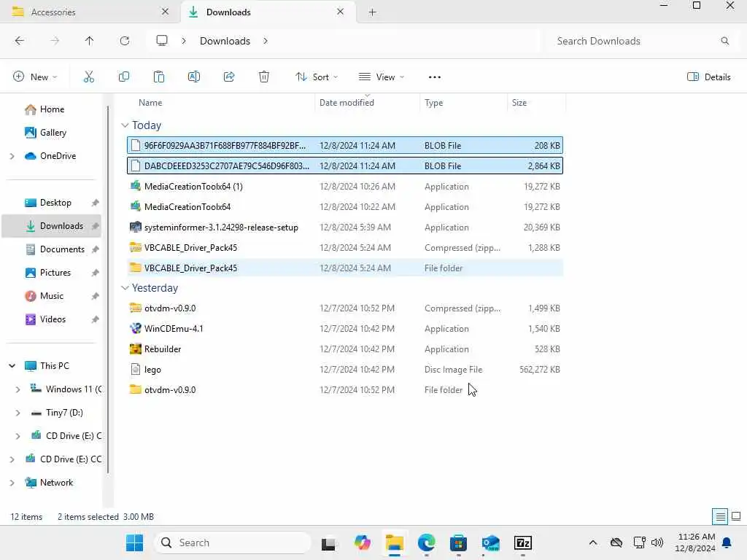The width and height of the screenshot is (747, 560).
Task: Open Microsoft Store from taskbar
Action: click(458, 542)
